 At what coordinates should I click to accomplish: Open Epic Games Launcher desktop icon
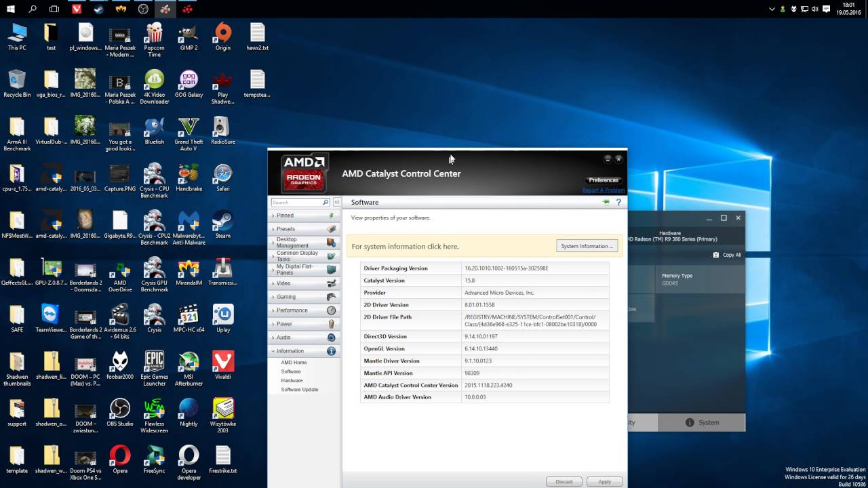(154, 369)
